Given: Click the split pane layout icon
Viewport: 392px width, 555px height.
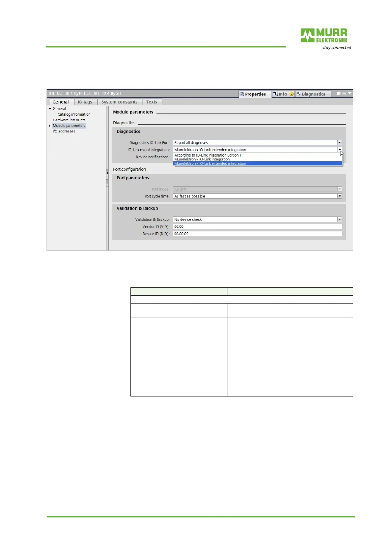Looking at the screenshot, I should coord(344,94).
